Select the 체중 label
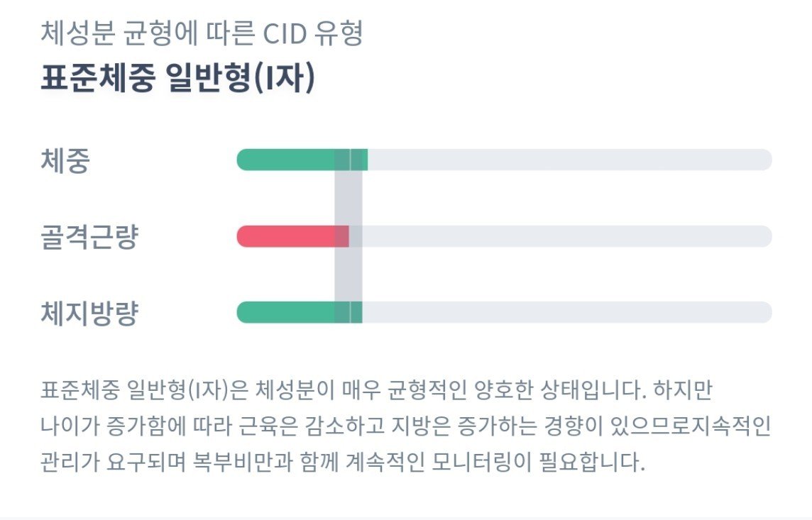This screenshot has height=520, width=812. coord(65,160)
